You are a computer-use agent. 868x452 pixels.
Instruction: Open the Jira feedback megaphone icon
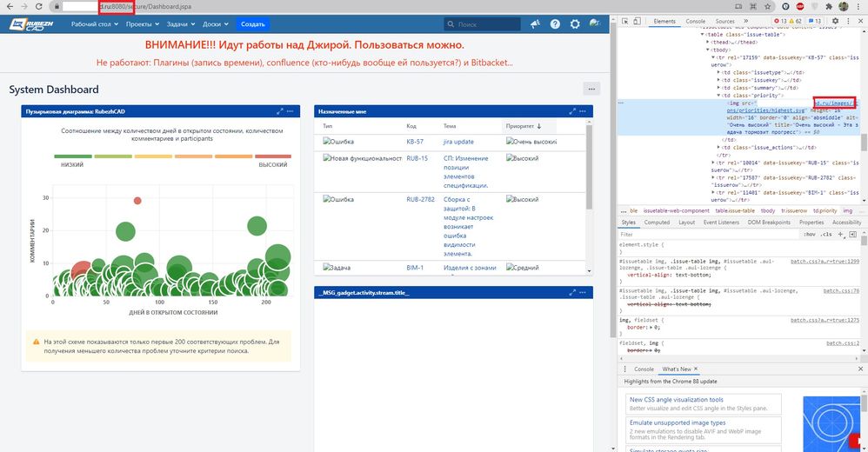(535, 23)
